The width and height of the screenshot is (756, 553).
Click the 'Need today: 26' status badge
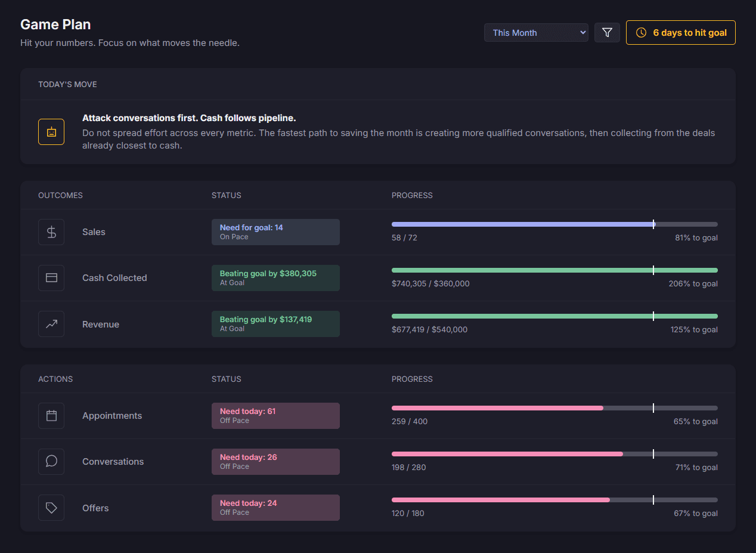(x=275, y=462)
